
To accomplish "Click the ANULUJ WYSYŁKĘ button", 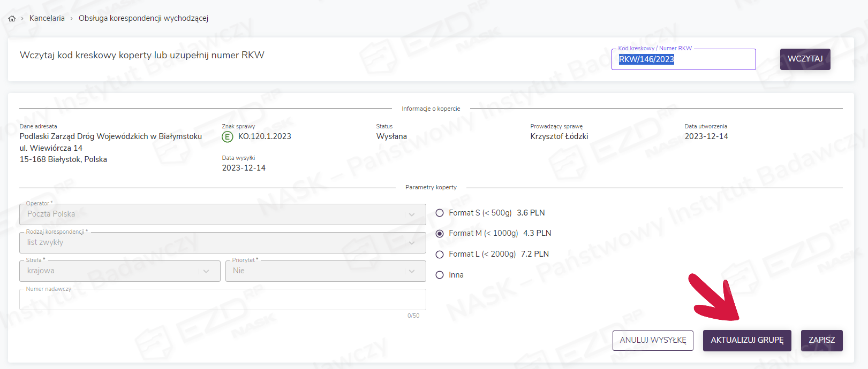I will tap(653, 340).
